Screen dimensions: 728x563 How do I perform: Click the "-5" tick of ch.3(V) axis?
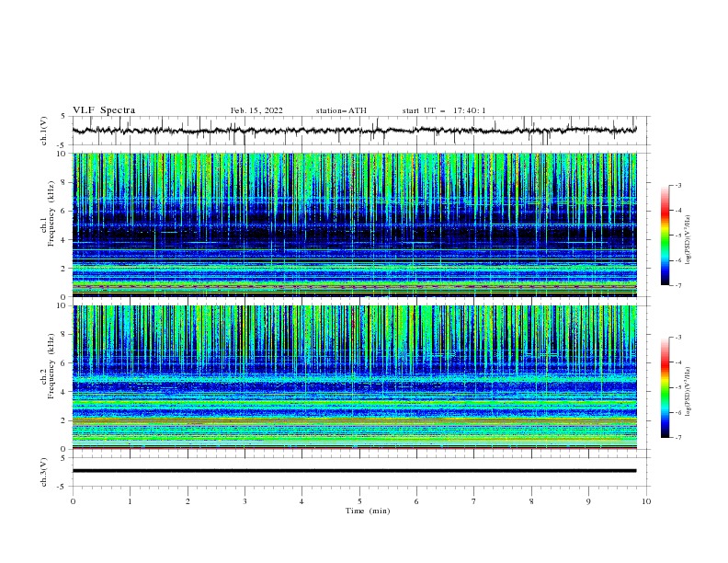[63, 487]
